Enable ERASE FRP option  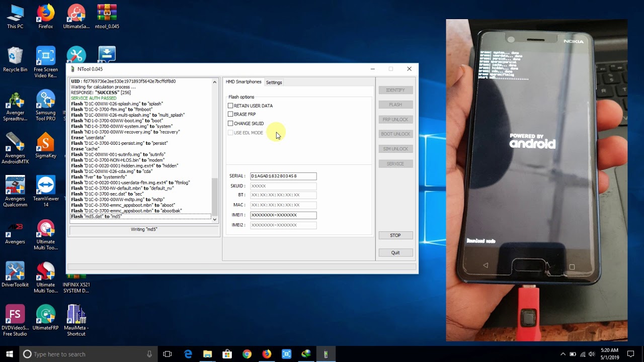pyautogui.click(x=230, y=114)
